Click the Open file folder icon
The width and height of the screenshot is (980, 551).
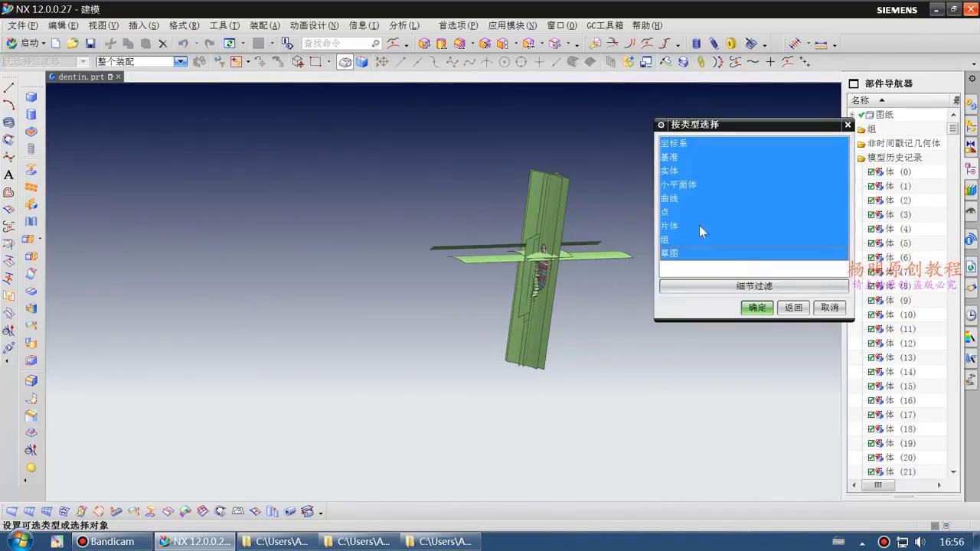(73, 44)
